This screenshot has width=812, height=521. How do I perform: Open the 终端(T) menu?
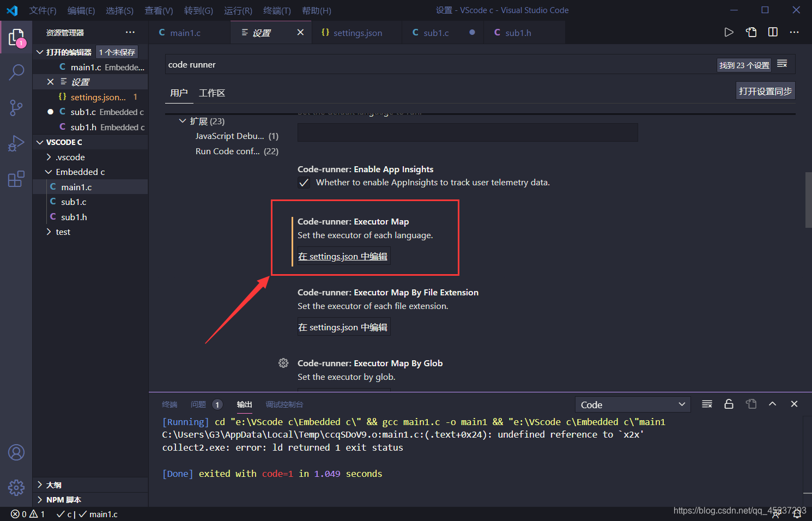[277, 10]
